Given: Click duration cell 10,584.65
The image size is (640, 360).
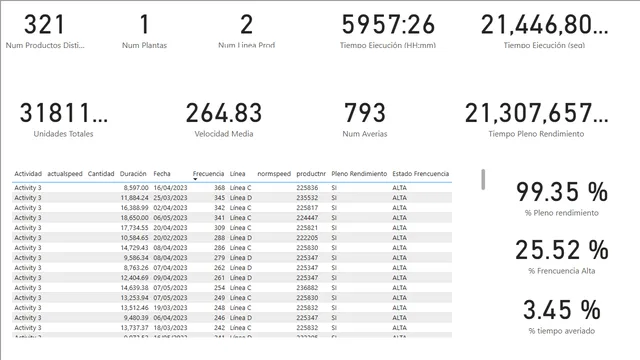Looking at the screenshot, I should [x=134, y=238].
